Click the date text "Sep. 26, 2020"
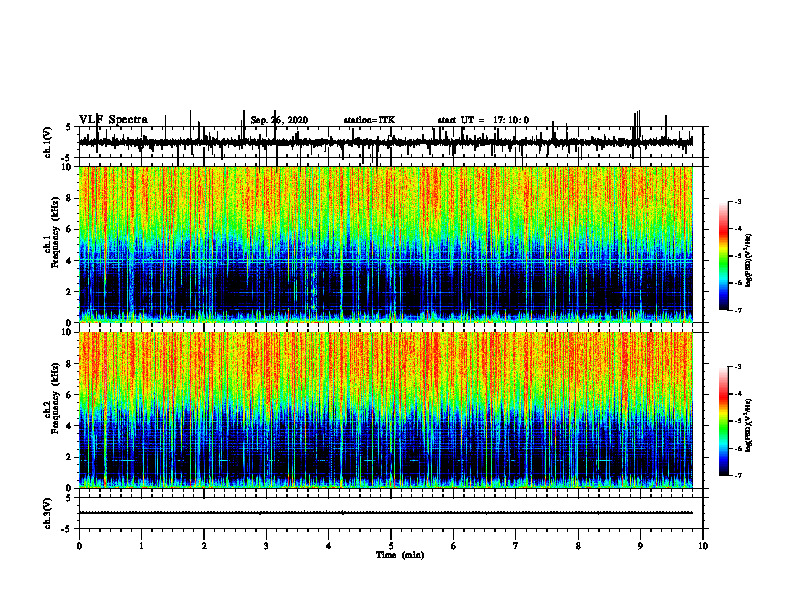 [x=279, y=120]
